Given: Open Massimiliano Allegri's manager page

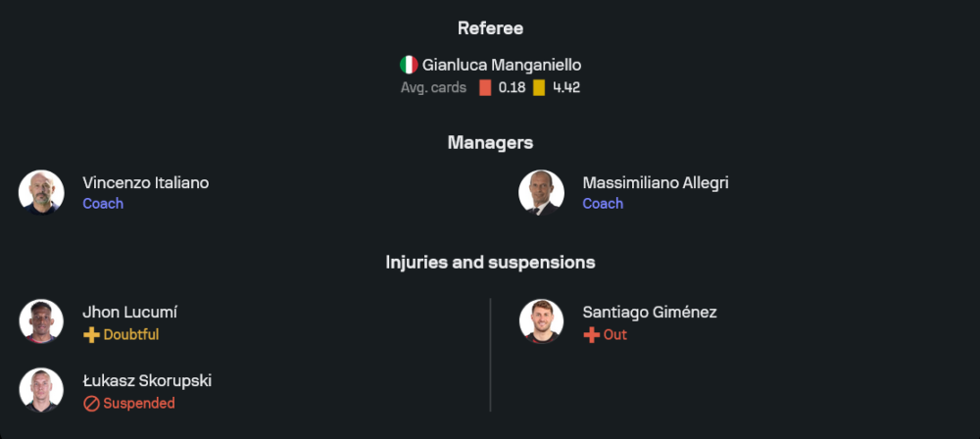Looking at the screenshot, I should coord(655,182).
